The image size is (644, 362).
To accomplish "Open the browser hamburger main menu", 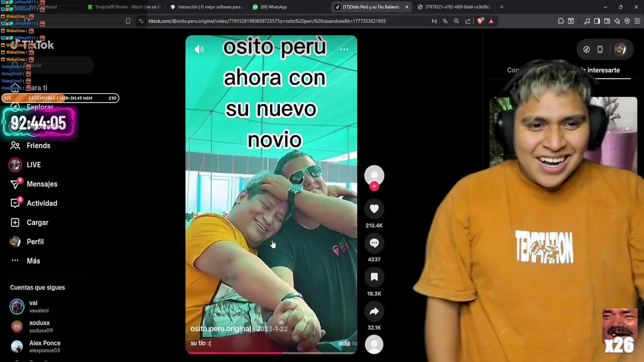I will (637, 21).
